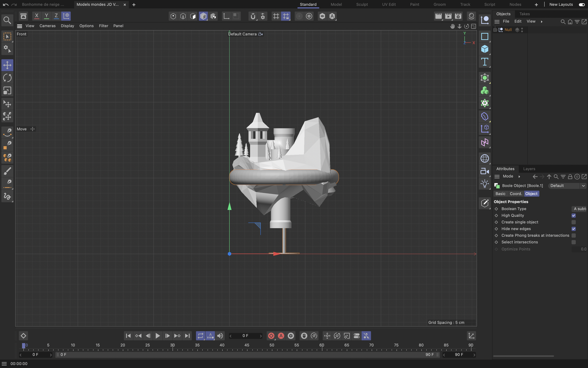Enable Create single object checkbox

pos(574,222)
